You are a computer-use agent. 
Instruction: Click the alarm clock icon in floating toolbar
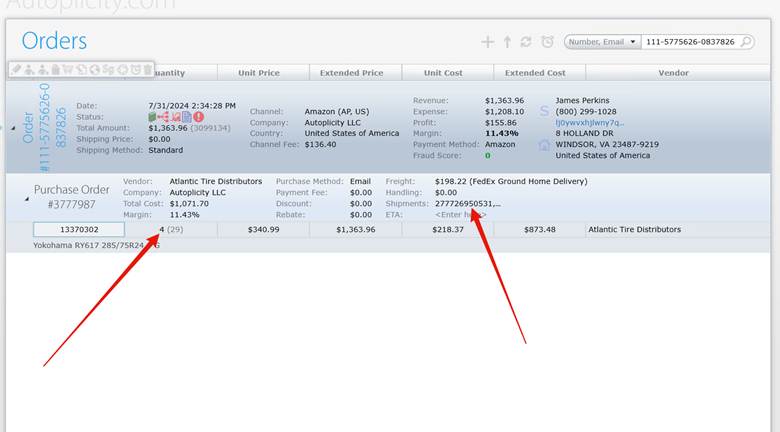tap(135, 69)
